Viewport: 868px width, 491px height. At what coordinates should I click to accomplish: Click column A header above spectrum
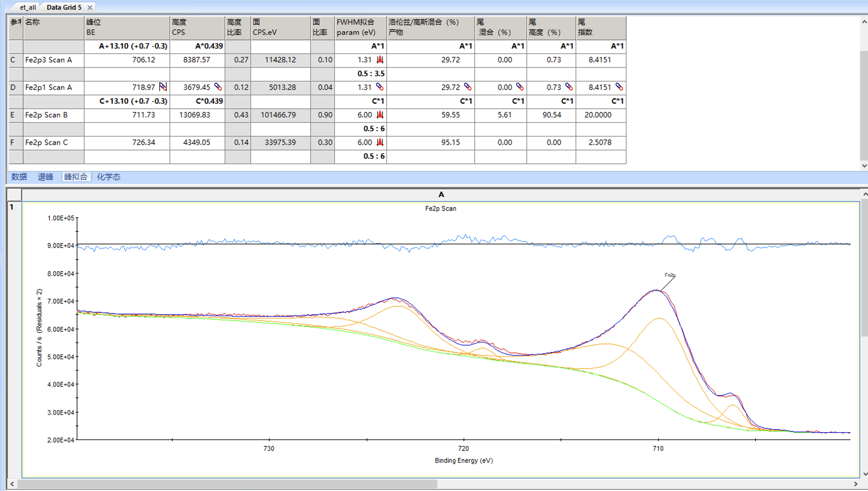[x=441, y=195]
